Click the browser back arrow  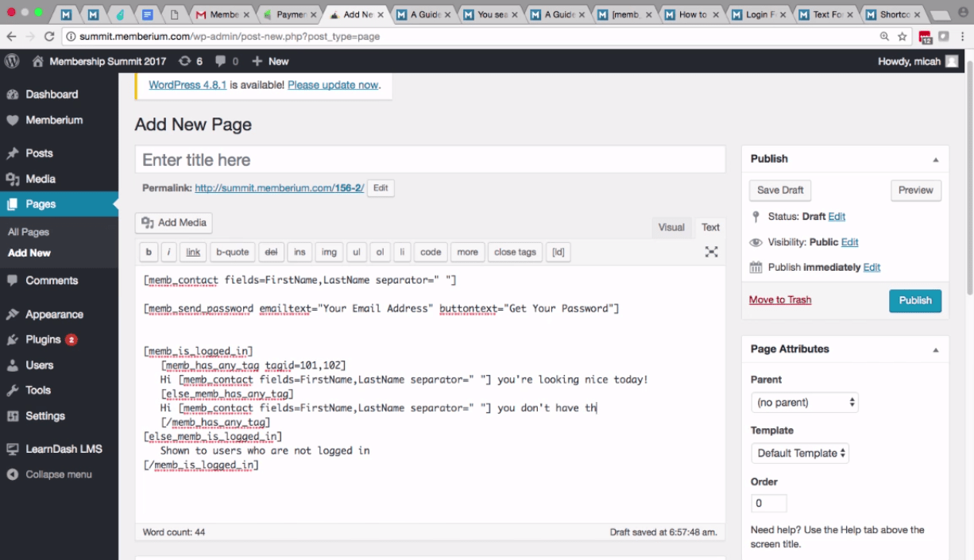click(11, 37)
